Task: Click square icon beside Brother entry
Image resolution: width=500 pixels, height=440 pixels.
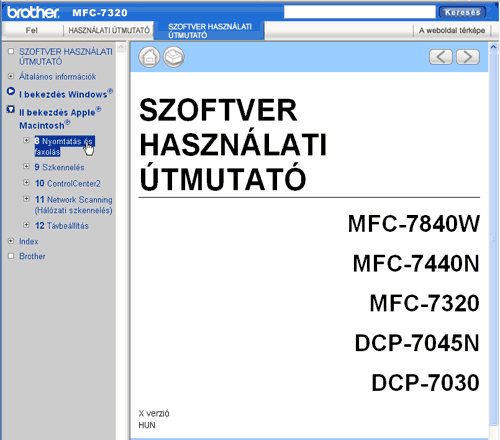Action: click(11, 256)
